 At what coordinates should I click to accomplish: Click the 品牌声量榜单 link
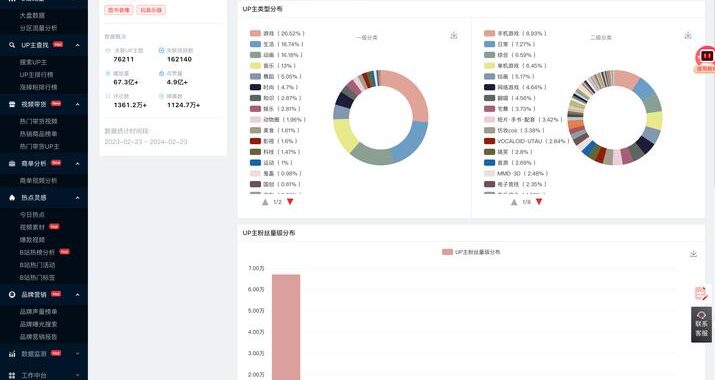pyautogui.click(x=38, y=312)
